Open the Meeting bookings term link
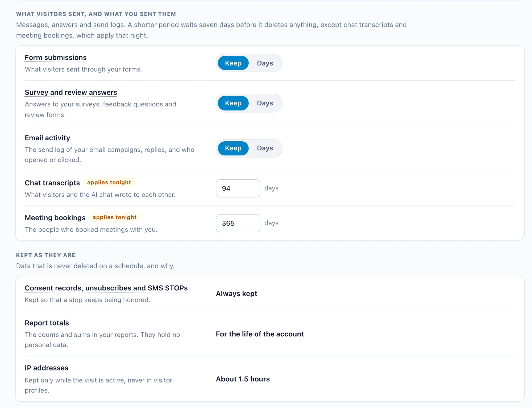Image resolution: width=532 pixels, height=408 pixels. click(55, 218)
